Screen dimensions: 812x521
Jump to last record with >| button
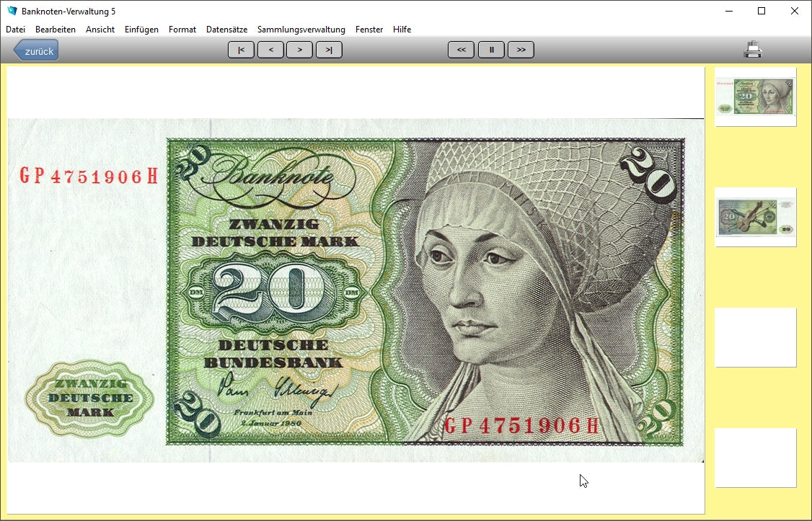click(329, 50)
